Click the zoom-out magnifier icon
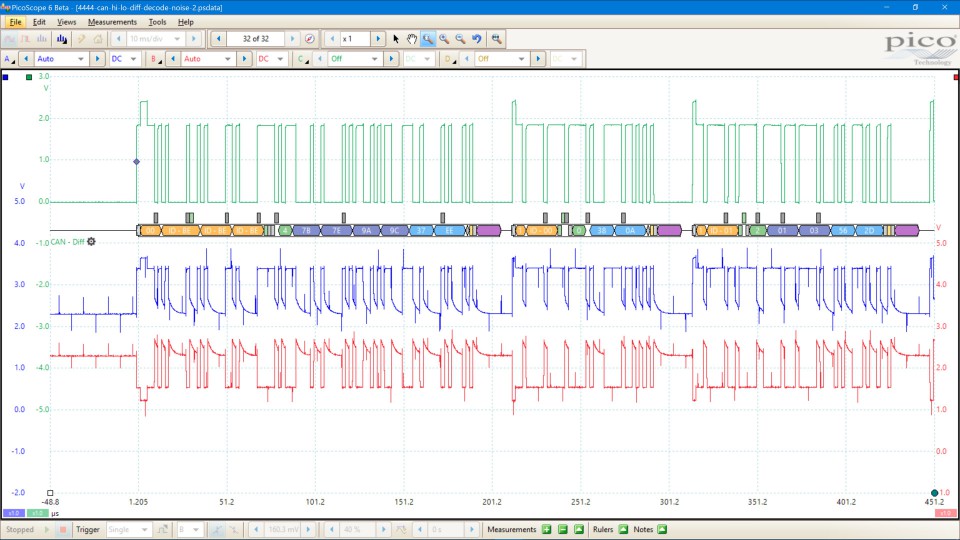 click(x=460, y=39)
